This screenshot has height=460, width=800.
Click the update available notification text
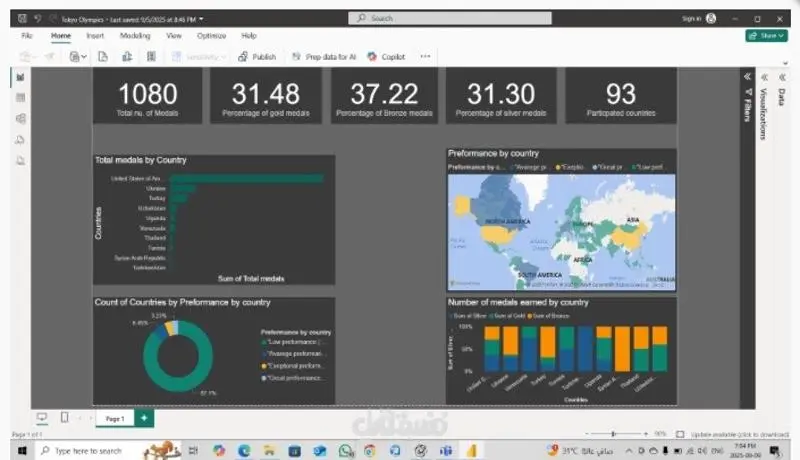(x=739, y=435)
